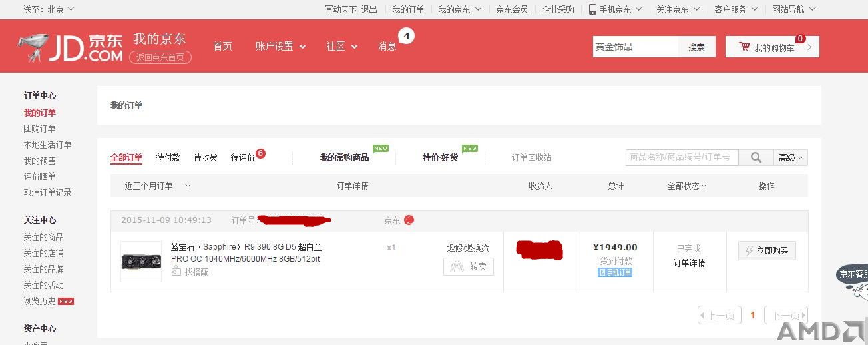The image size is (868, 345).
Task: Open 浏览历史 in sidebar
Action: point(40,301)
